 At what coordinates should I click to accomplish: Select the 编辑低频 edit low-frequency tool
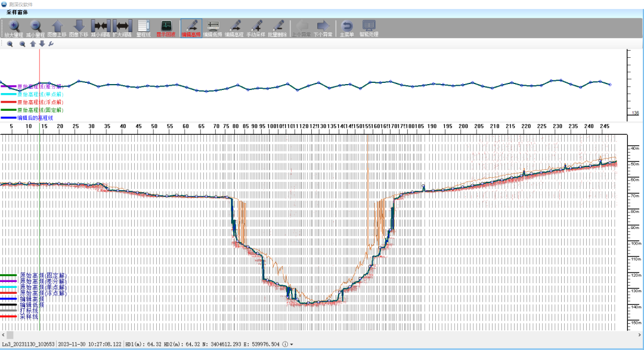(x=213, y=29)
